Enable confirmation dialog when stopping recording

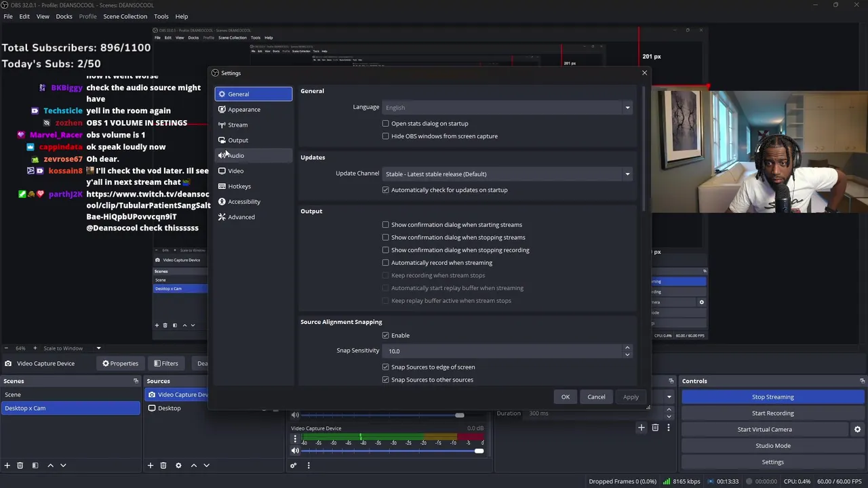coord(386,250)
